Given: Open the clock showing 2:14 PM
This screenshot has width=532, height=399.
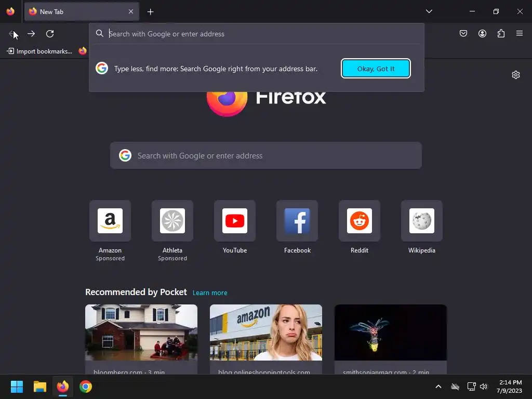Looking at the screenshot, I should pyautogui.click(x=509, y=387).
